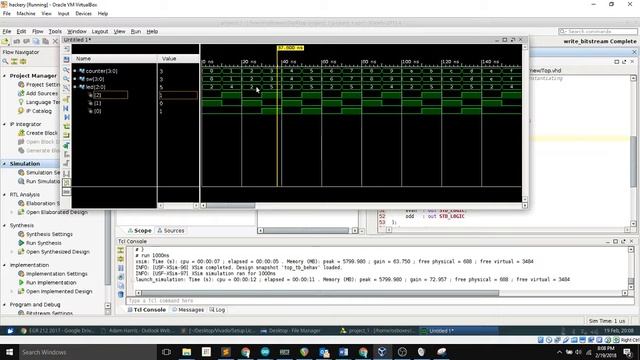Open VirtualBox Machine menu
Screen dimensions: 640x360
click(26, 13)
